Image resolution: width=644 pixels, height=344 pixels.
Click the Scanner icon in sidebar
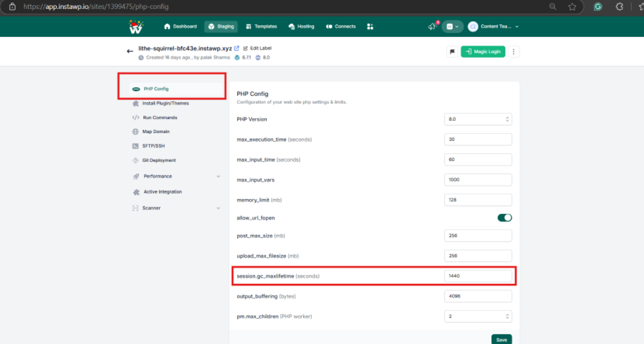(136, 208)
